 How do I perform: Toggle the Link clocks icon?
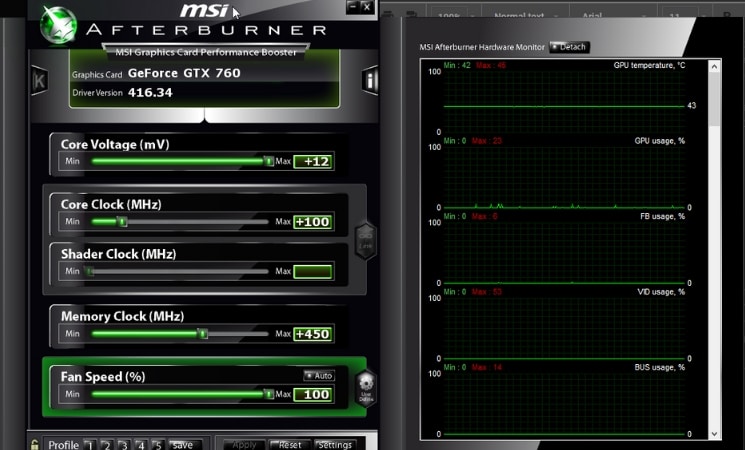(366, 239)
